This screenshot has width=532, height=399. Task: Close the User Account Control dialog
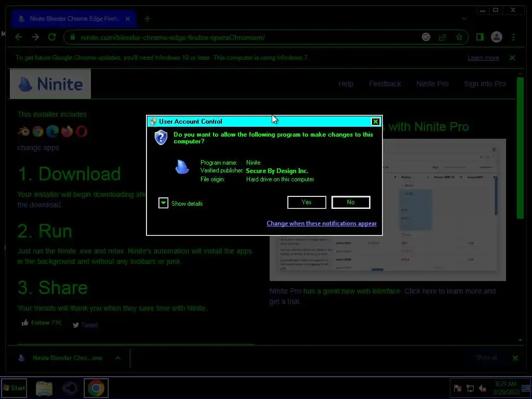tap(375, 122)
